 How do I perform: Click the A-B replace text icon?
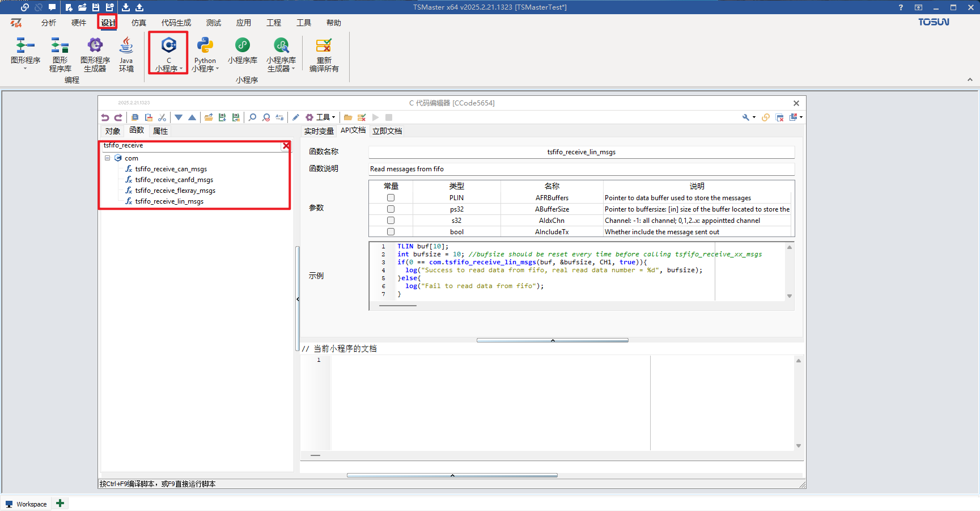pyautogui.click(x=279, y=117)
